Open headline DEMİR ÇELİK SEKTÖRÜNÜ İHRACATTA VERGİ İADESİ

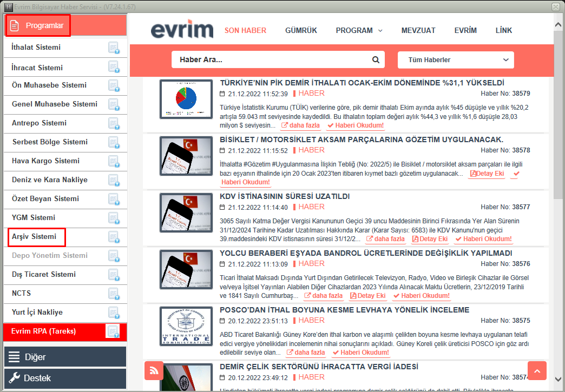(319, 367)
